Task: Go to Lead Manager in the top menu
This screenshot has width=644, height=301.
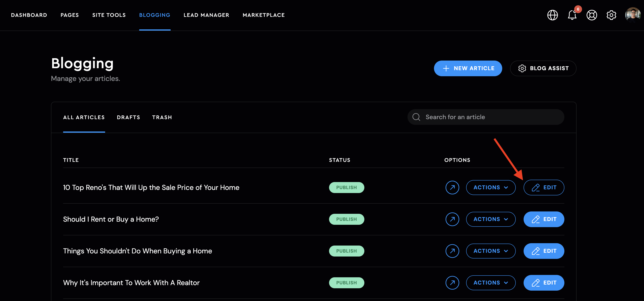Action: [x=206, y=15]
